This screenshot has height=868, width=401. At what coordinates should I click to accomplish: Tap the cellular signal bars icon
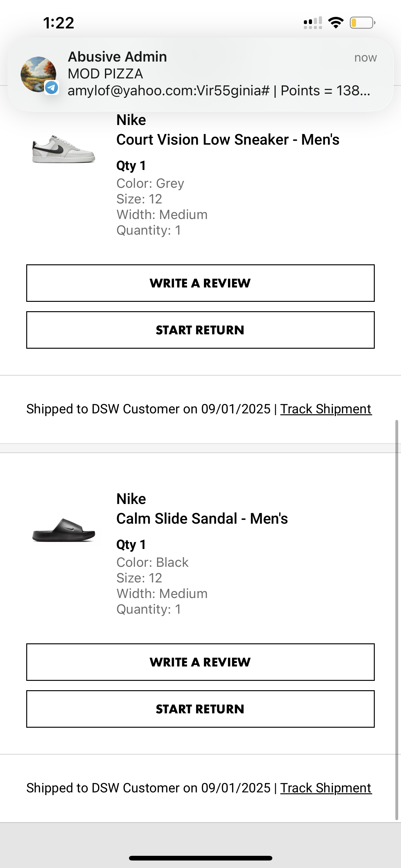click(x=313, y=23)
